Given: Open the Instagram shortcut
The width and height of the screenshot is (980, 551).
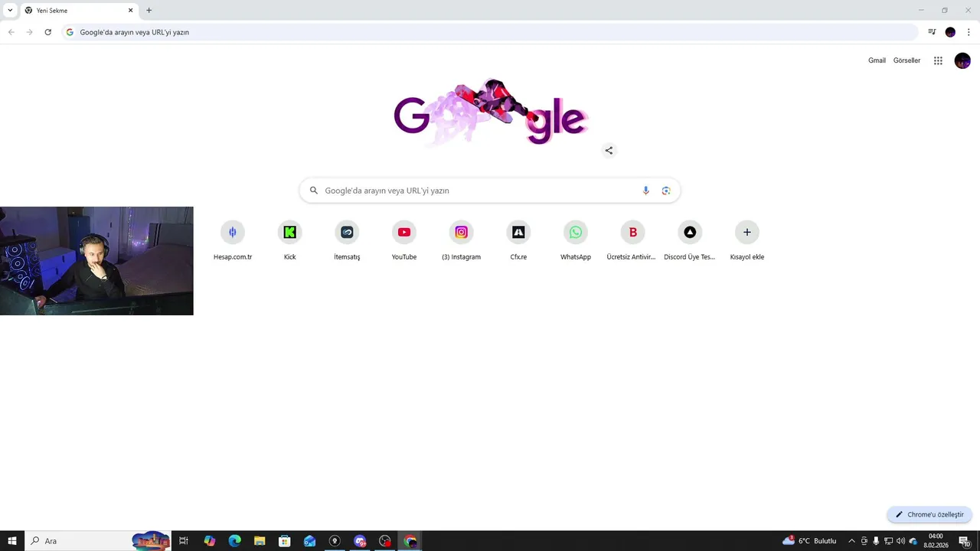Looking at the screenshot, I should click(x=461, y=240).
